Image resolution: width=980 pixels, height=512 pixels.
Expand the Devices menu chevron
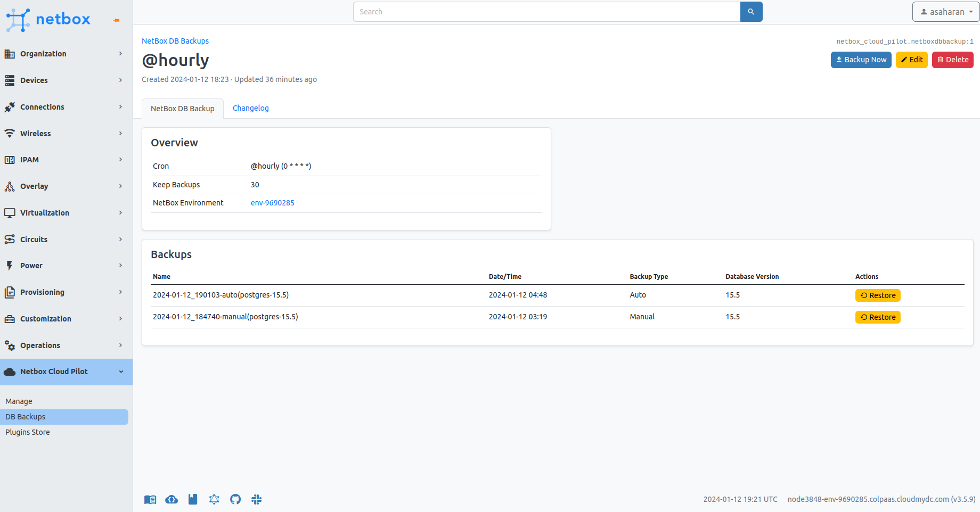tap(121, 80)
